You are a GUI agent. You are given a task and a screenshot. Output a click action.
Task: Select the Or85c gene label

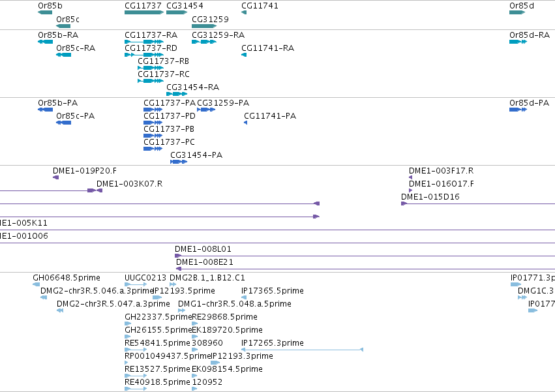(68, 20)
